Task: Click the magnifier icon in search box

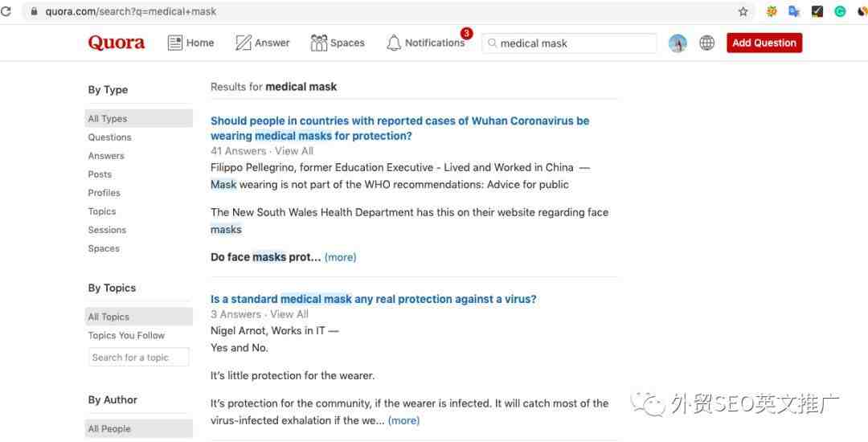Action: click(492, 43)
